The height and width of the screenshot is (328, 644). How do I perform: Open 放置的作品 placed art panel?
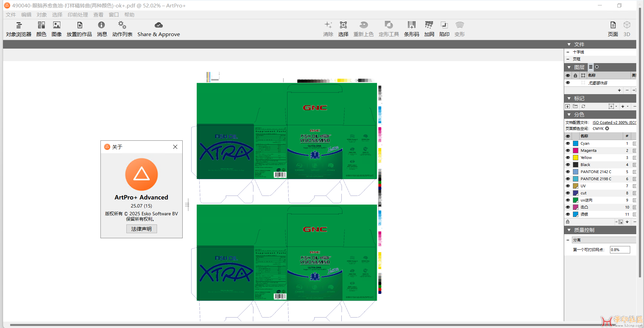coord(79,29)
